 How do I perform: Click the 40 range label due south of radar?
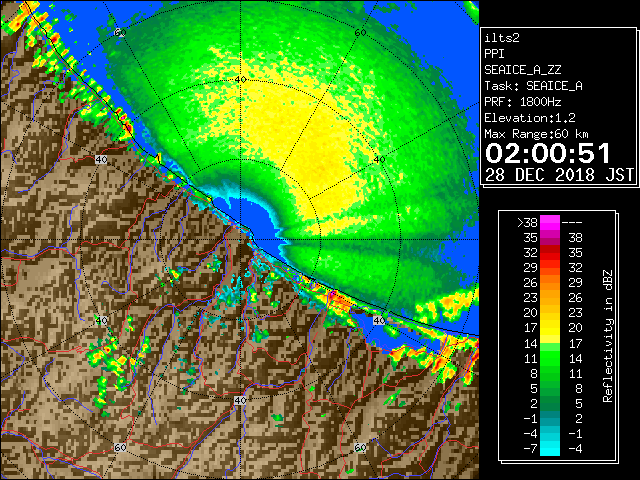[x=240, y=400]
